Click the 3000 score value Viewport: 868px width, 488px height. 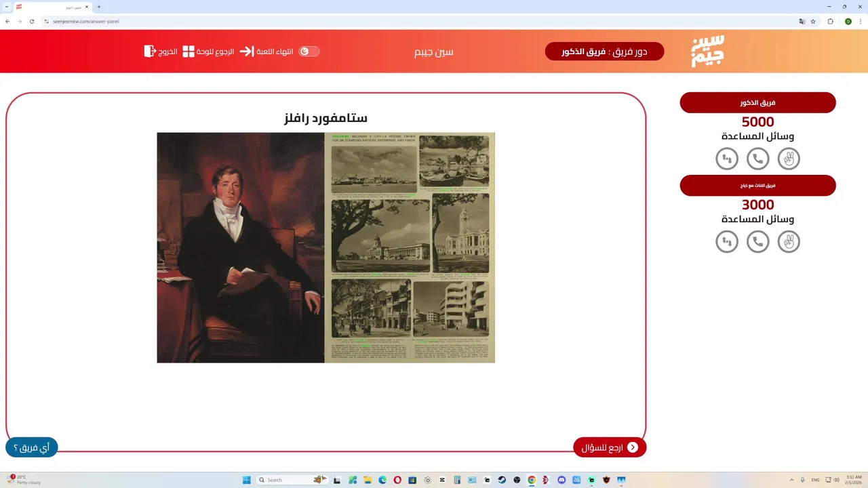tap(757, 205)
